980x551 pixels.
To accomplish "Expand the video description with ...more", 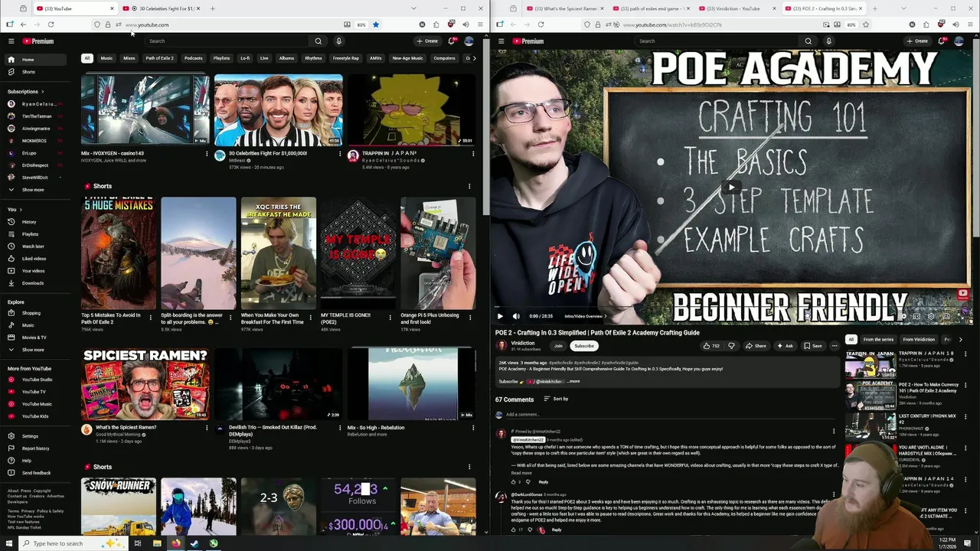I will (x=573, y=381).
